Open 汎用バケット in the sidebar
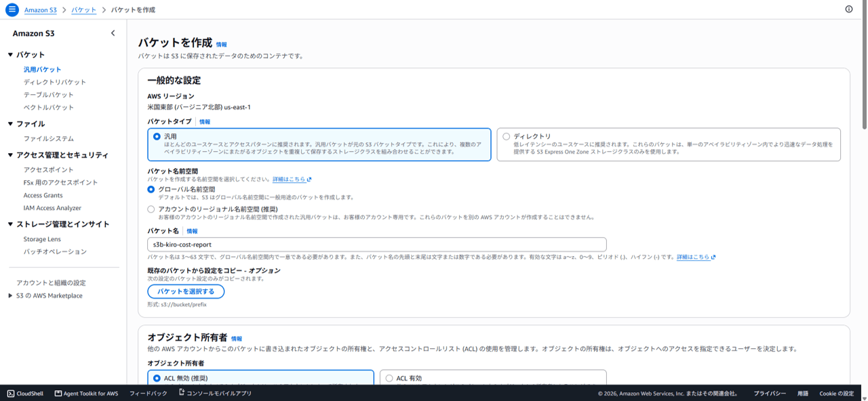Viewport: 868px width, 401px height. pos(42,69)
